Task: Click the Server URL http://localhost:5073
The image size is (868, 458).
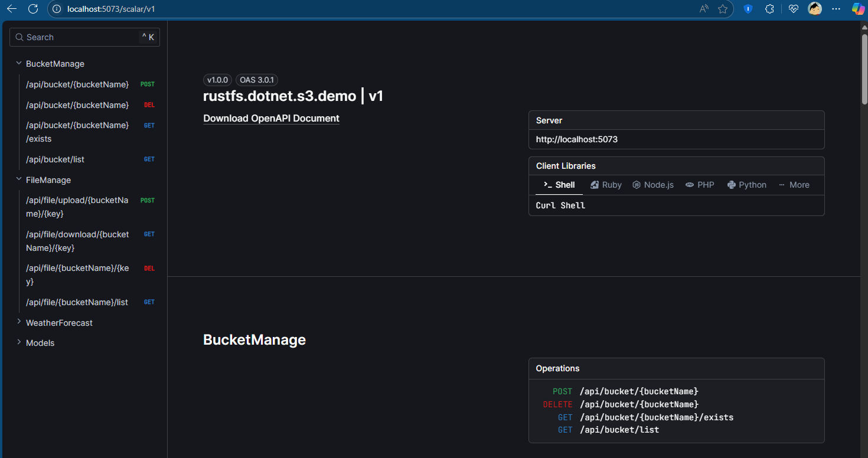Action: pyautogui.click(x=577, y=139)
